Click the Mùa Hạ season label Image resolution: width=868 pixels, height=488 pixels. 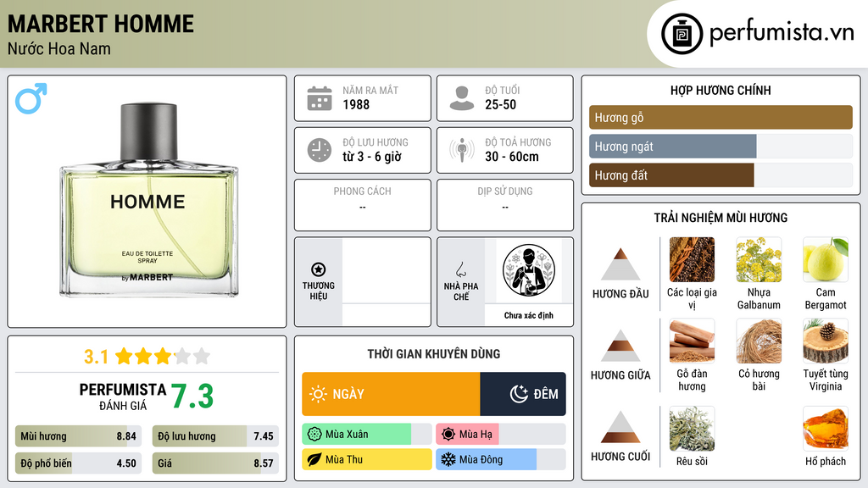(476, 435)
